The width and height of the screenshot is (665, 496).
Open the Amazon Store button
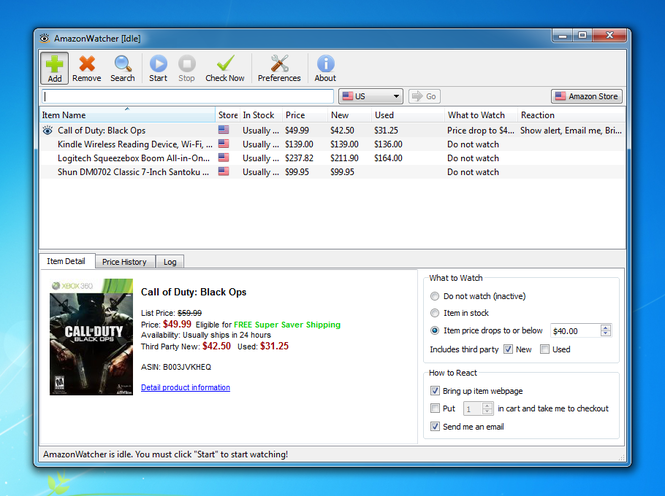[587, 96]
